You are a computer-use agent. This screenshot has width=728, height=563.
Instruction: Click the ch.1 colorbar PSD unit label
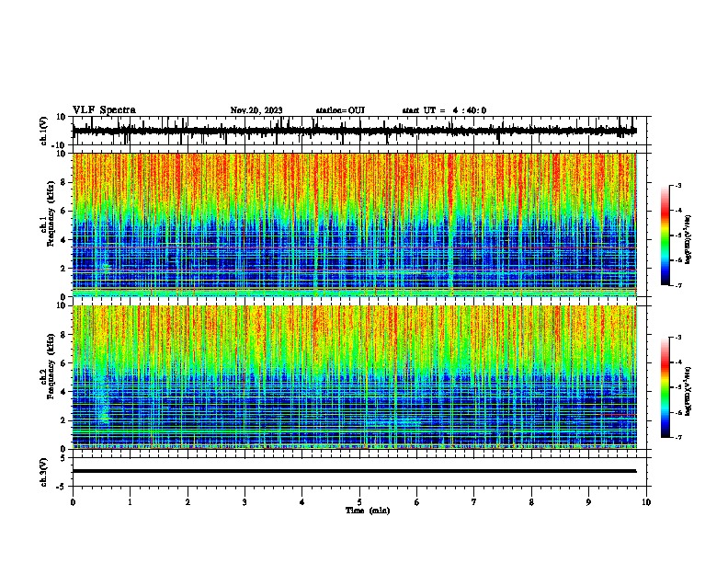(688, 239)
